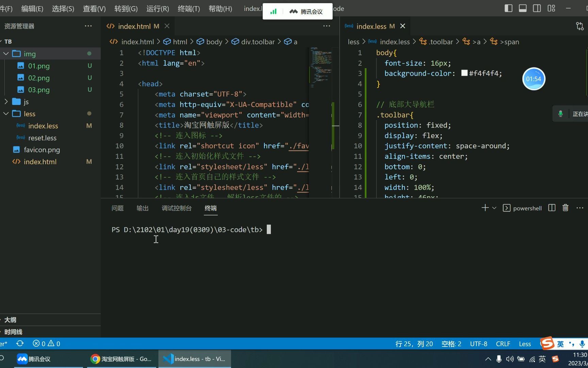Open 编辑(E) menu

pyautogui.click(x=32, y=9)
